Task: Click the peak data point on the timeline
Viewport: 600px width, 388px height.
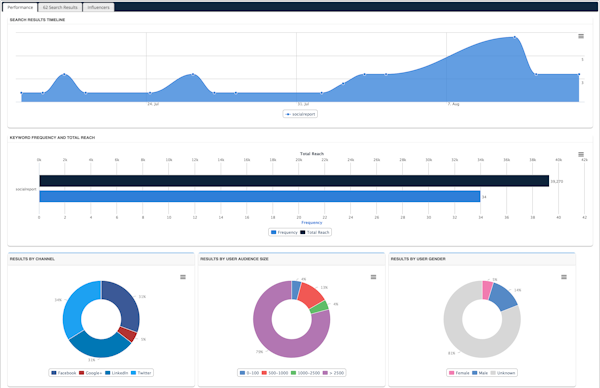Action: click(515, 37)
